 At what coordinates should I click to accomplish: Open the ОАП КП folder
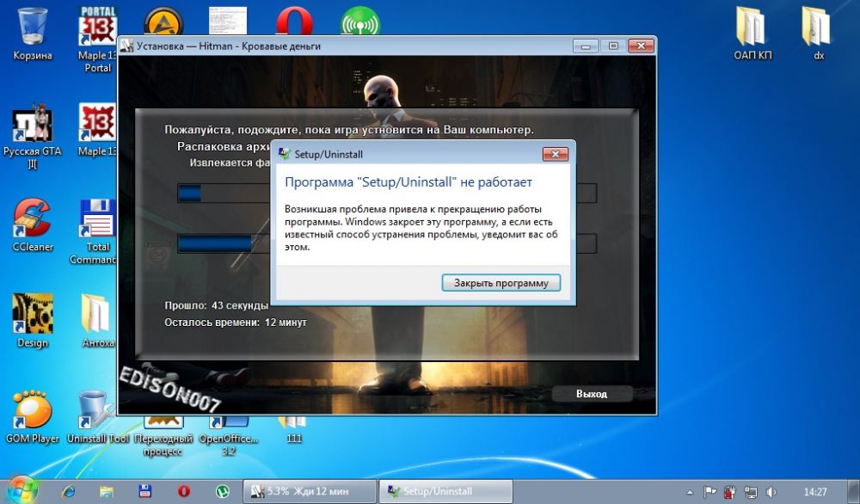[752, 33]
